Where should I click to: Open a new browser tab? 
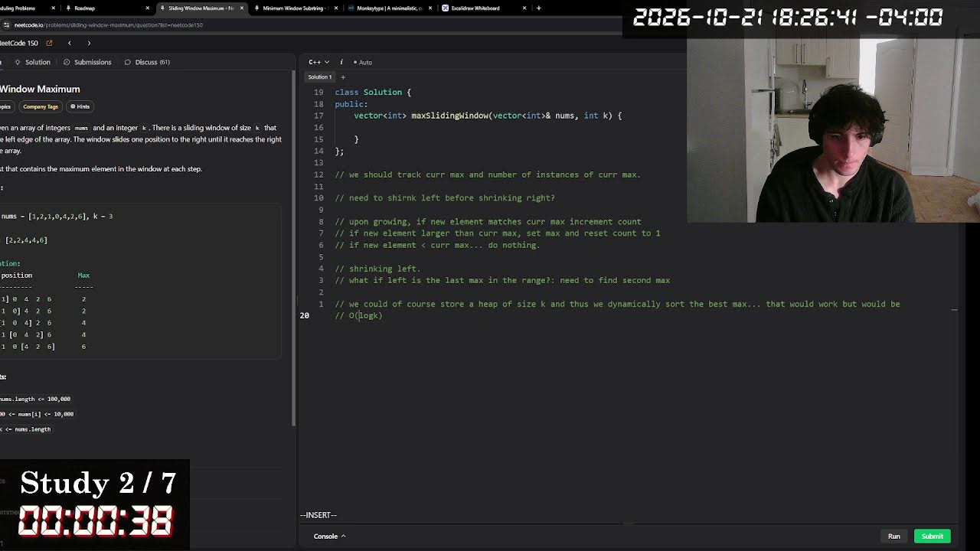(x=538, y=8)
